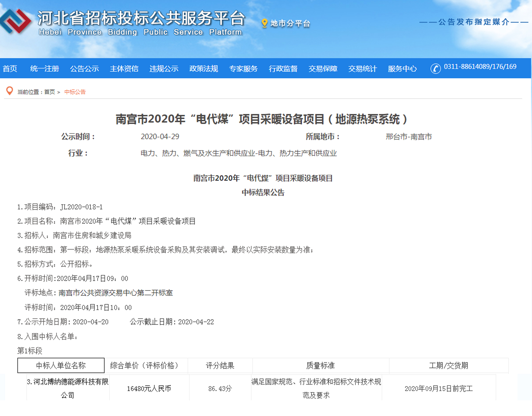532x416 pixels.
Task: Open 政策法规 in the navigation bar
Action: pyautogui.click(x=204, y=69)
